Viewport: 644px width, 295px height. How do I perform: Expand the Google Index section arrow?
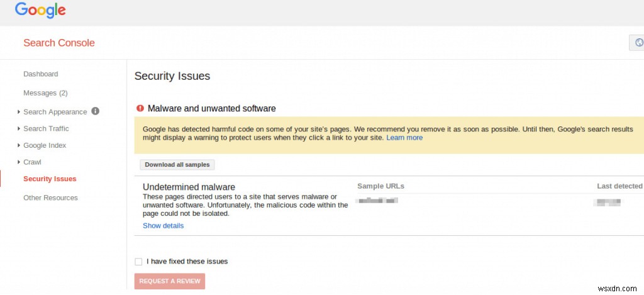[x=19, y=145]
